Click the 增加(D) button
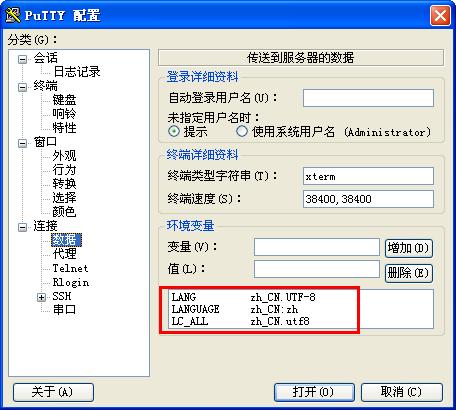456x410 pixels. (x=409, y=248)
